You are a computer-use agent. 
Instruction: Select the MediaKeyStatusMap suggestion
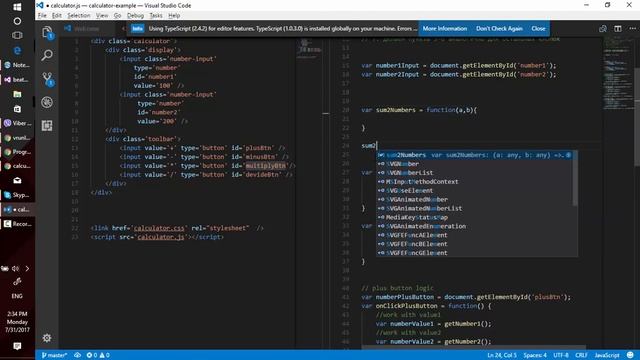(473, 218)
